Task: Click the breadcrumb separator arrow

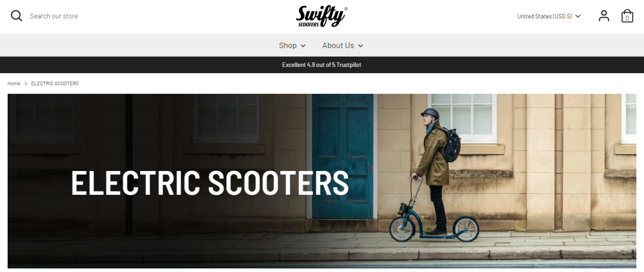Action: [x=26, y=83]
